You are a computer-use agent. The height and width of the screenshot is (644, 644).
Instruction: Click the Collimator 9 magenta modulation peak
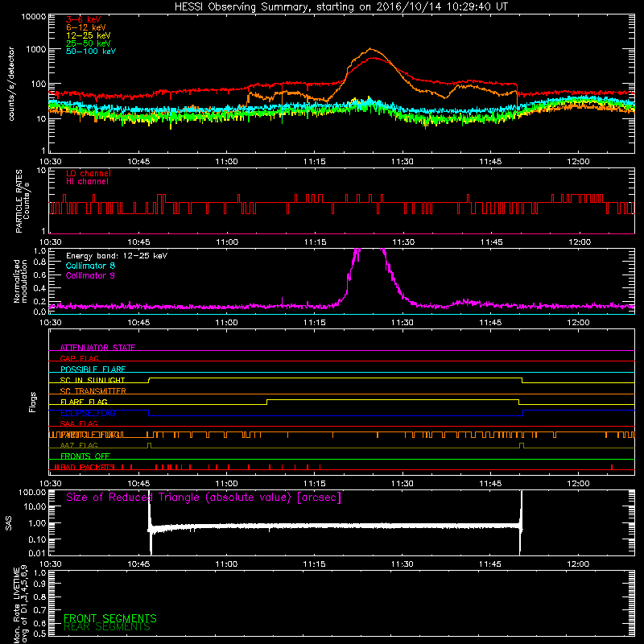(x=370, y=250)
